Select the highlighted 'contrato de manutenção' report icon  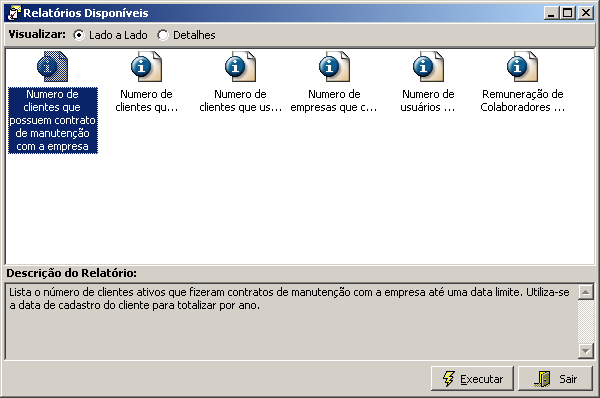(52, 66)
